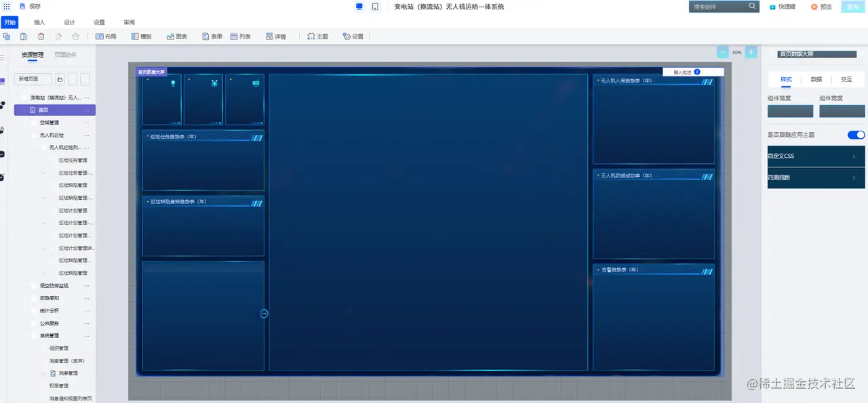
Task: Open the 图表 chart tool
Action: 176,36
